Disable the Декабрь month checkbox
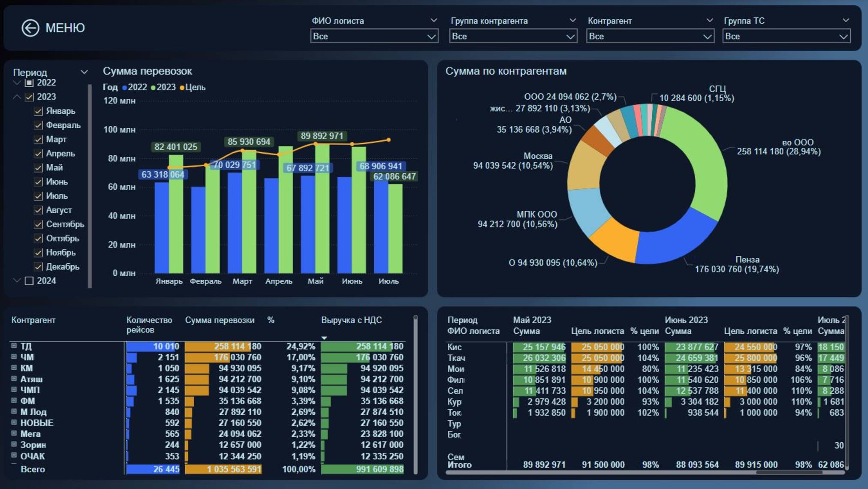Screen dimensions: 868x489 (x=37, y=266)
